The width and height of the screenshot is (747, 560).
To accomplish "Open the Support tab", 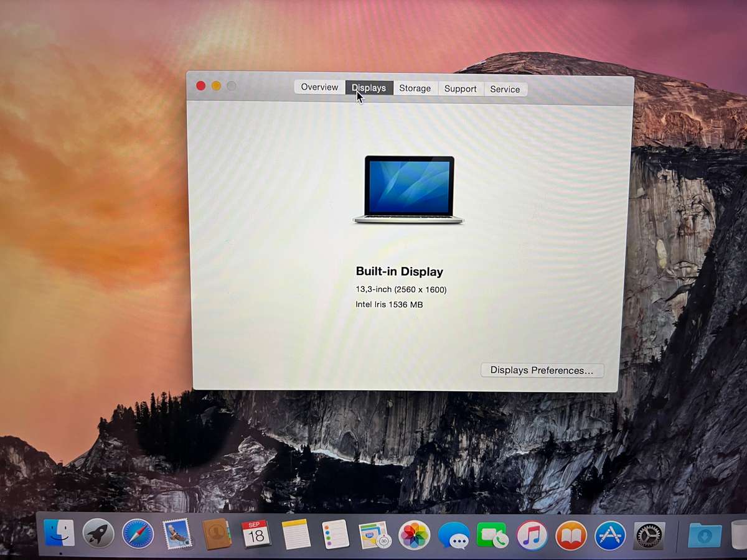I will coord(461,89).
